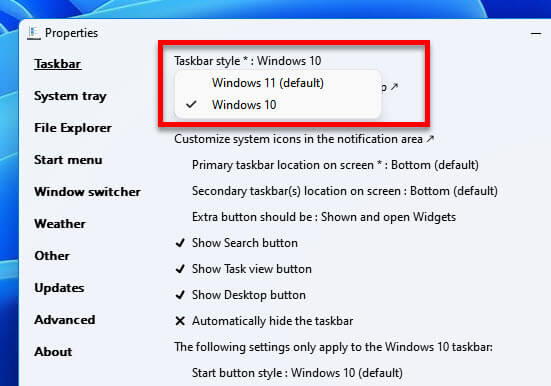Change Secondary taskbar(s) location on screen
Screen dimensions: 551x386
[x=345, y=191]
